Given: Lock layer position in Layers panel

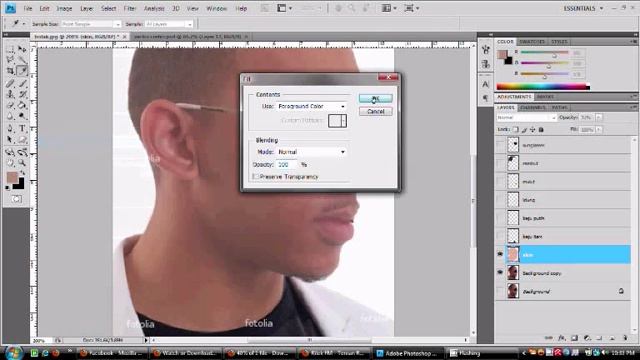Looking at the screenshot, I should 533,130.
